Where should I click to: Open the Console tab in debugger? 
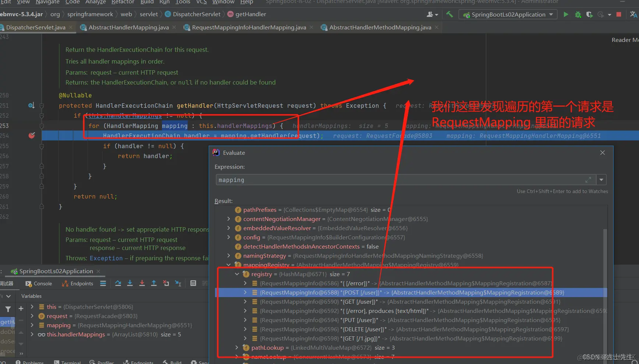[x=39, y=283]
